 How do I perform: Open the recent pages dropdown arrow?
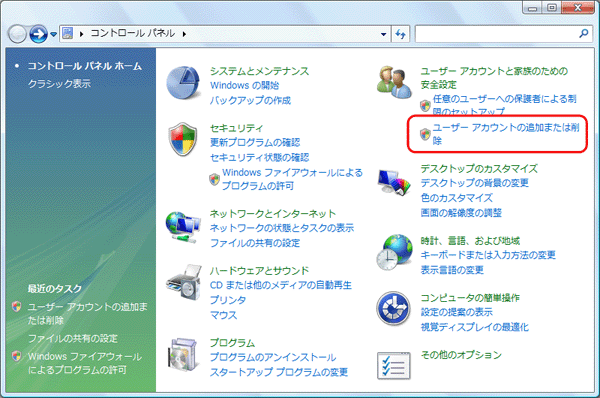coord(54,34)
